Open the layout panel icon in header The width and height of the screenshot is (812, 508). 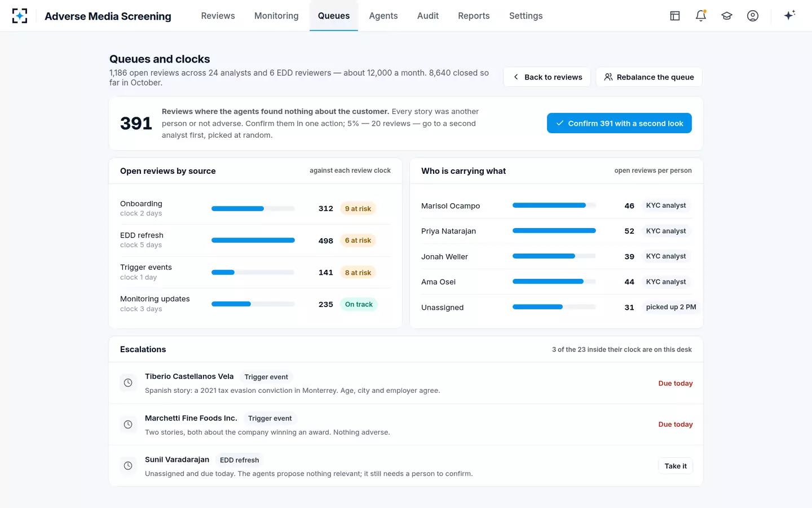[675, 16]
